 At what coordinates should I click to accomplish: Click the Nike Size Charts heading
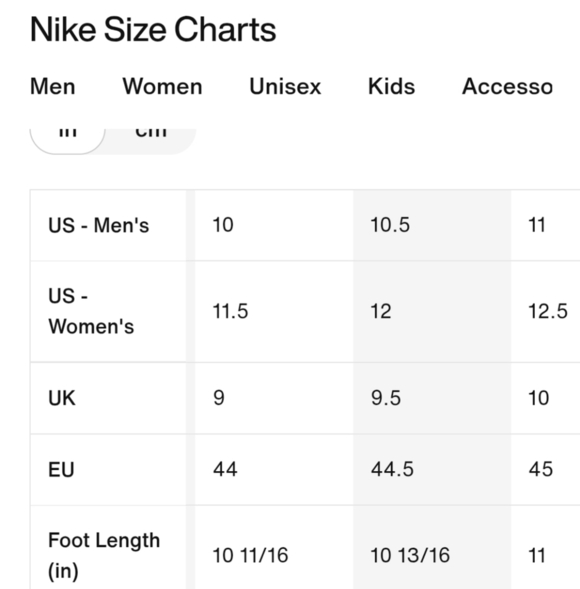coord(153,30)
